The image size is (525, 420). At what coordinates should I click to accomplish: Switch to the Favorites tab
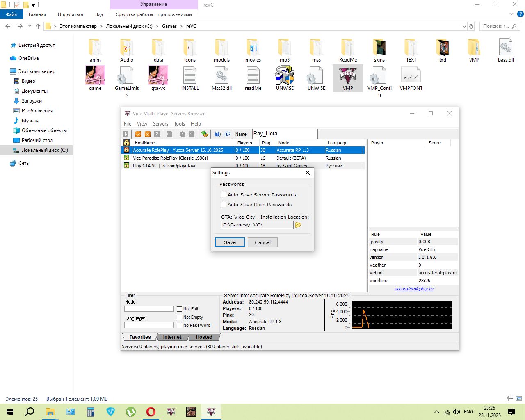tap(140, 337)
